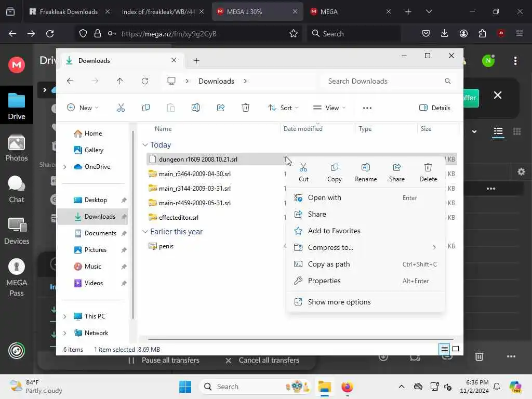Click File Explorer on the taskbar

[324, 387]
